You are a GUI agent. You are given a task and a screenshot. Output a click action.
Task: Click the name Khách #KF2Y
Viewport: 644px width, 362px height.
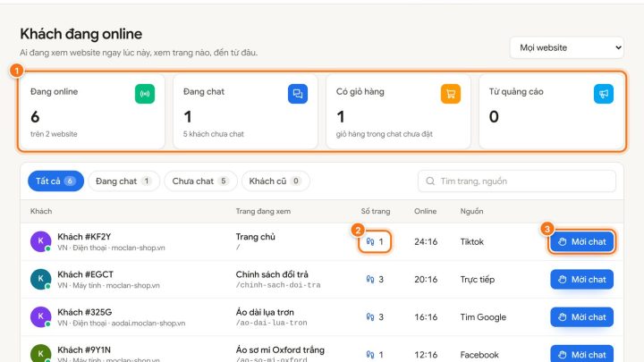click(84, 237)
